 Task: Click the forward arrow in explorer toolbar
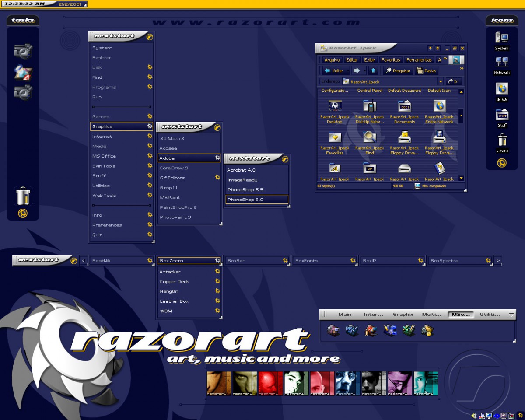coord(357,70)
